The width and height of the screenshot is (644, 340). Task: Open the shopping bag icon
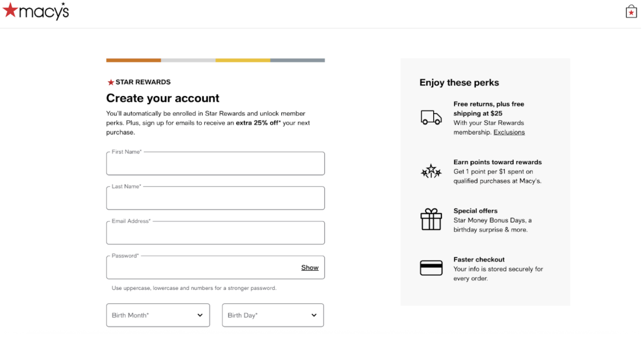coord(631,12)
